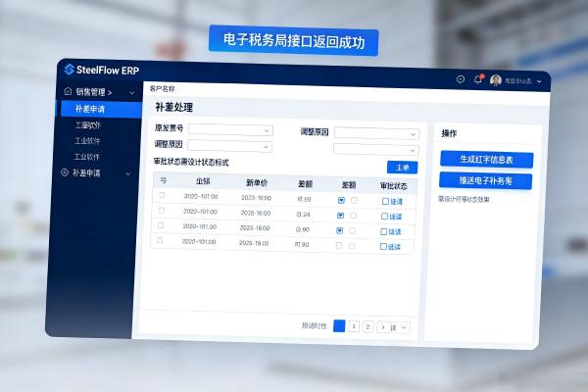Viewport: 588px width, 392px height.
Task: Uncheck the checked 差额 box in first row
Action: point(341,200)
